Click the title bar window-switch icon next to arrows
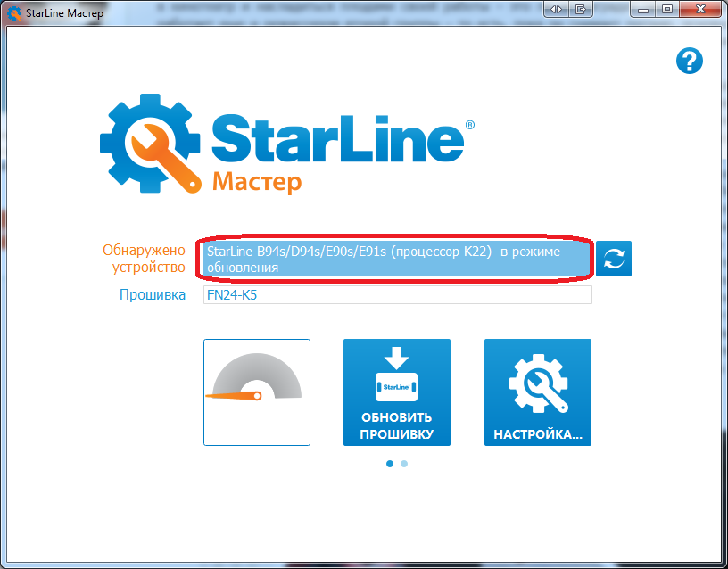 (x=581, y=9)
